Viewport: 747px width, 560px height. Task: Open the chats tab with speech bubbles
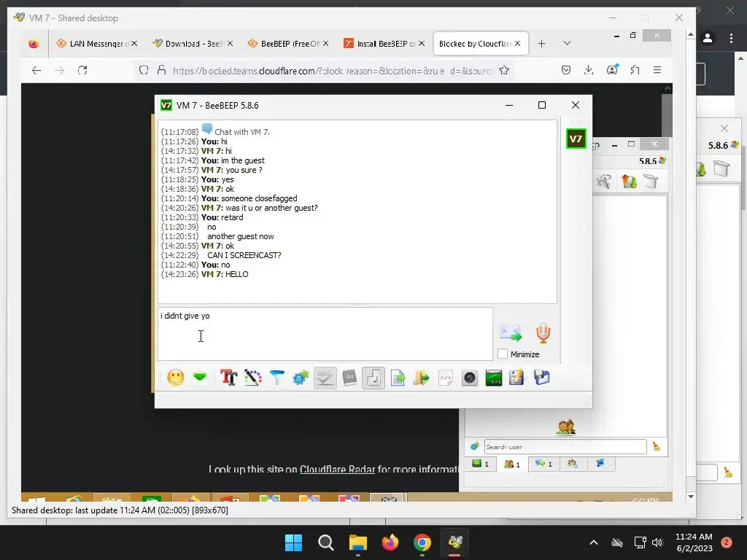pos(543,464)
